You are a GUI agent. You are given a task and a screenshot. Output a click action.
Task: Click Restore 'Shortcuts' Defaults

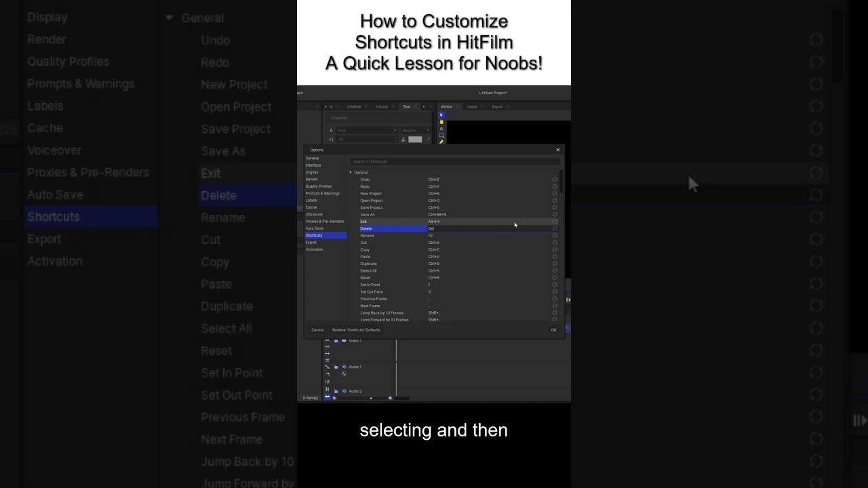pos(356,330)
